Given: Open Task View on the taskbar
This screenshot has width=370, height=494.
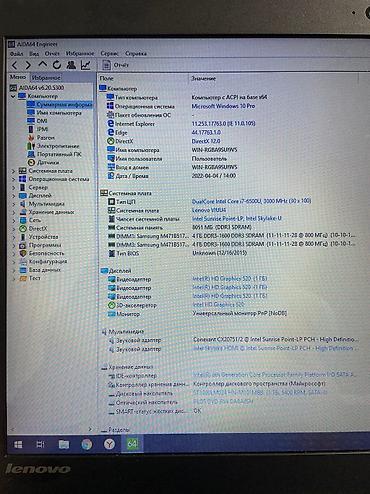Looking at the screenshot, I should tap(40, 444).
